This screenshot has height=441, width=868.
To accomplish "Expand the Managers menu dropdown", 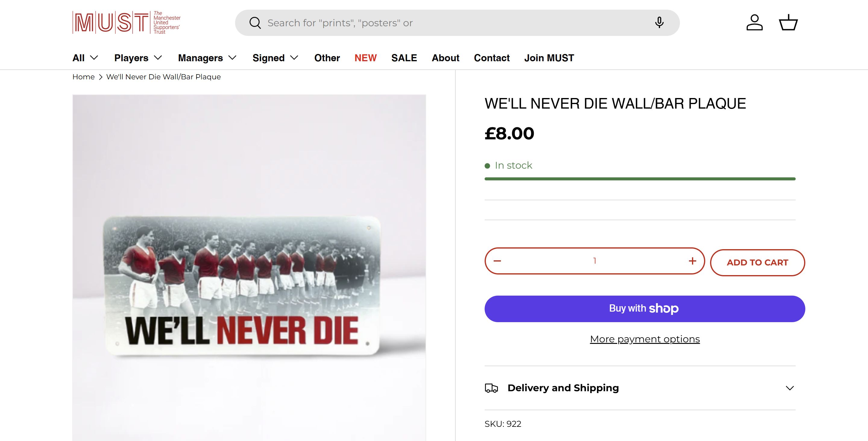I will (x=207, y=58).
